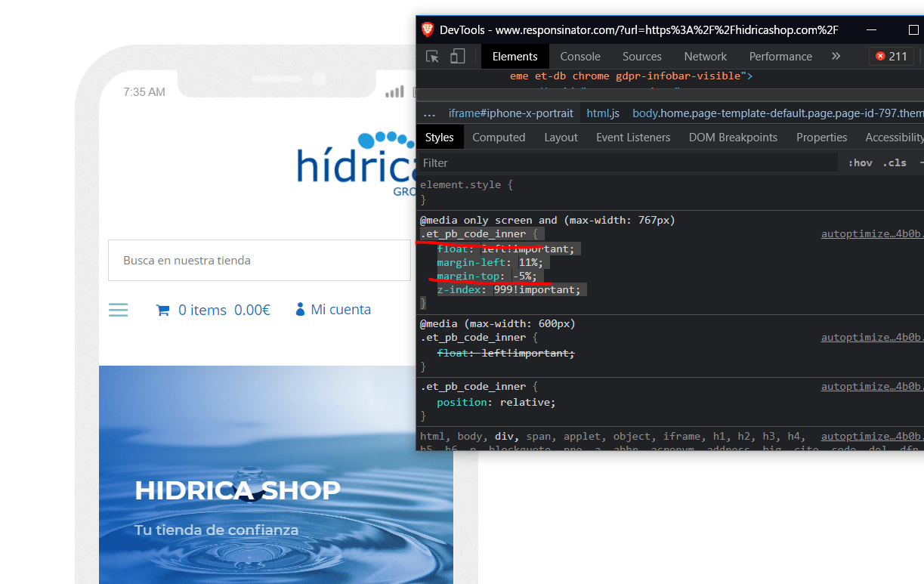
Task: Show more DevTools tabs with the chevron
Action: pos(836,57)
